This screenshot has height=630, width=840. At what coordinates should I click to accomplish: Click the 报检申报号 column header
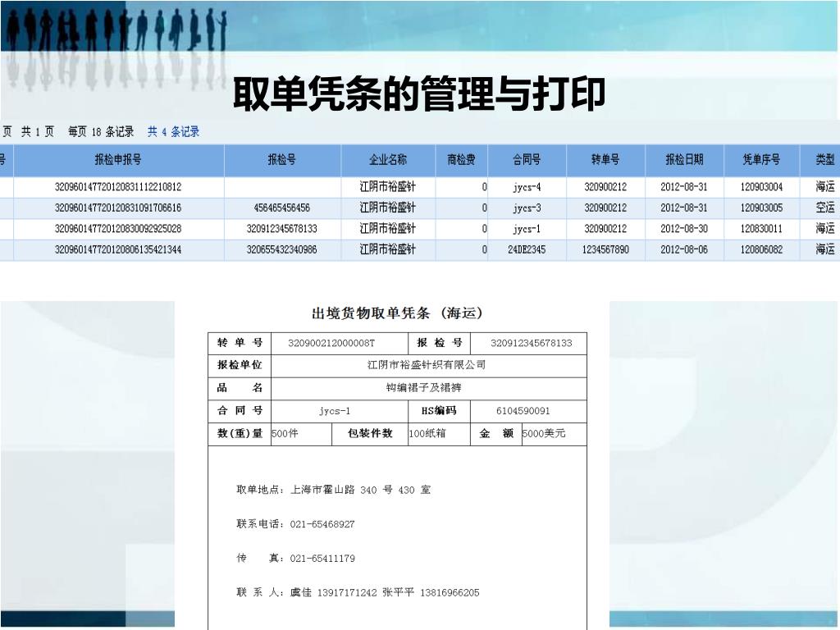pyautogui.click(x=118, y=160)
